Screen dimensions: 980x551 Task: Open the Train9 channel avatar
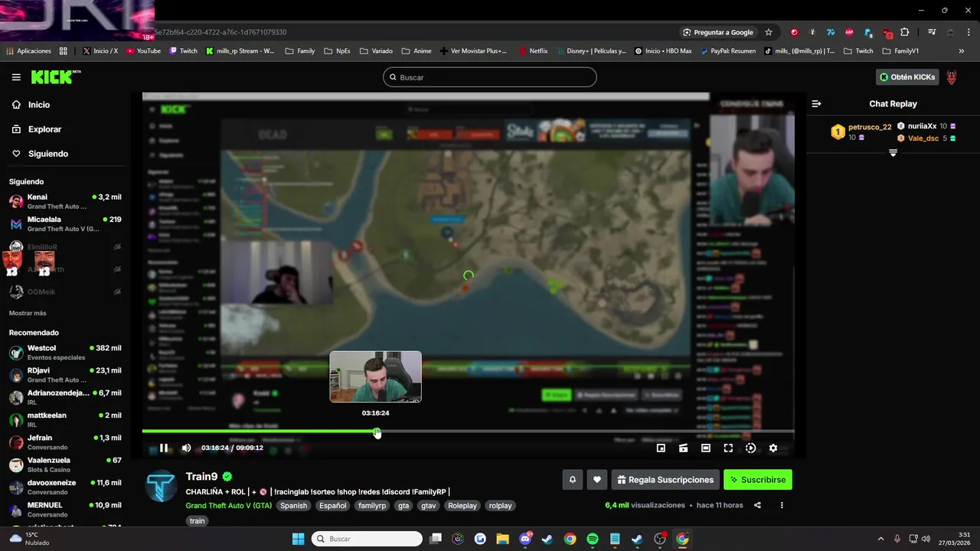pyautogui.click(x=161, y=486)
